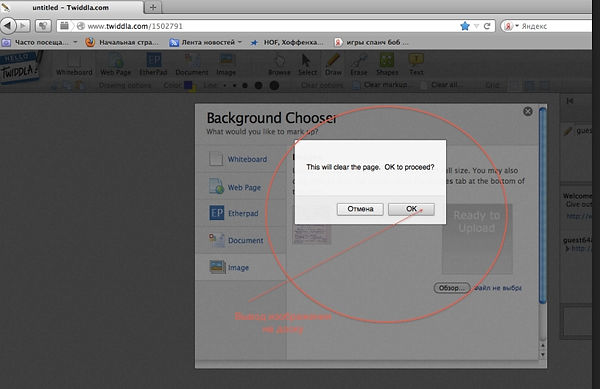Select the Text tool
The width and height of the screenshot is (600, 389).
(x=416, y=65)
